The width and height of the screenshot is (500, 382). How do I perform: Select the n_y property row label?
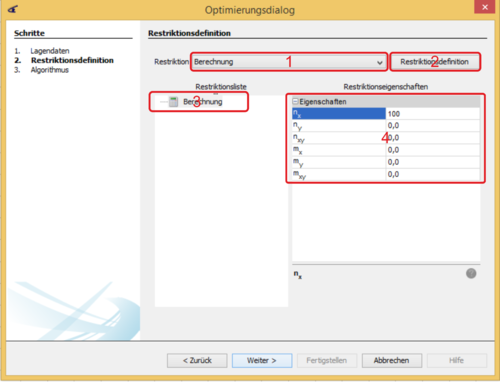(x=339, y=126)
